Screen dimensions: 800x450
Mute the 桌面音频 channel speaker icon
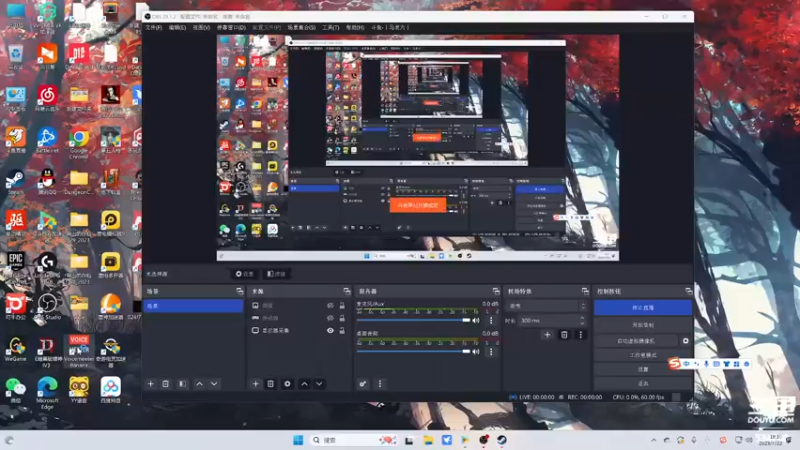pyautogui.click(x=476, y=352)
